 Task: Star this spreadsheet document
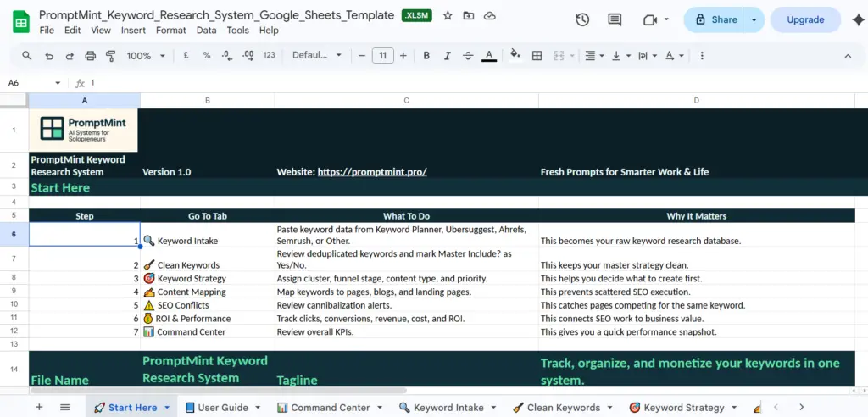coord(448,16)
